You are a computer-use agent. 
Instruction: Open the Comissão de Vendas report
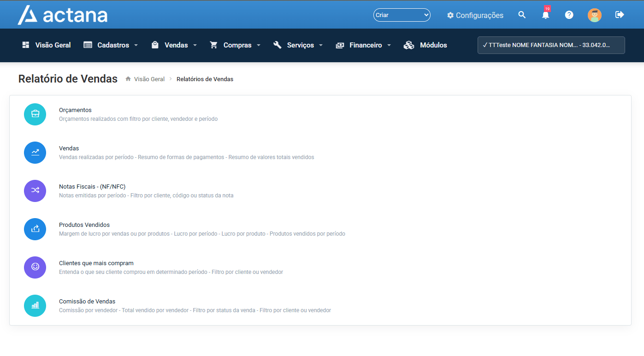pyautogui.click(x=87, y=302)
